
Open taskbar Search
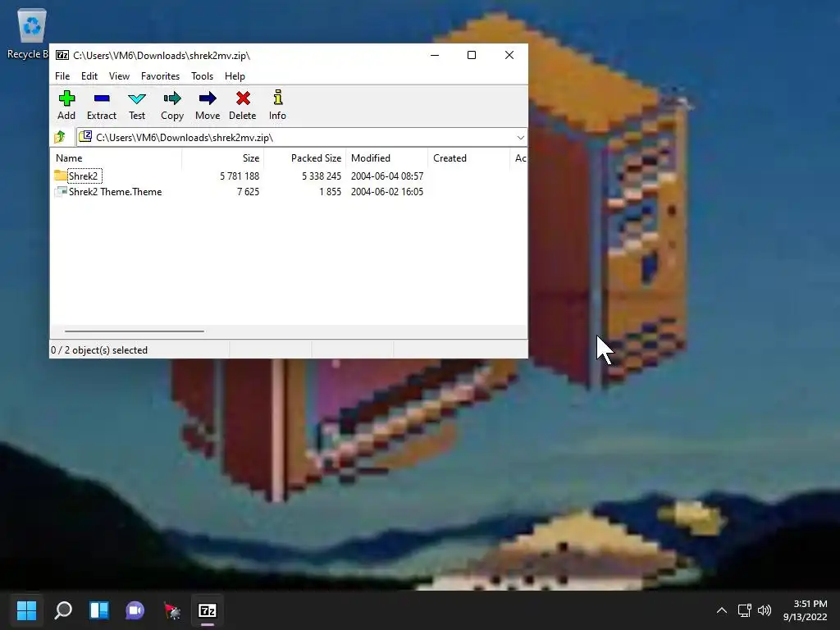[x=63, y=610]
